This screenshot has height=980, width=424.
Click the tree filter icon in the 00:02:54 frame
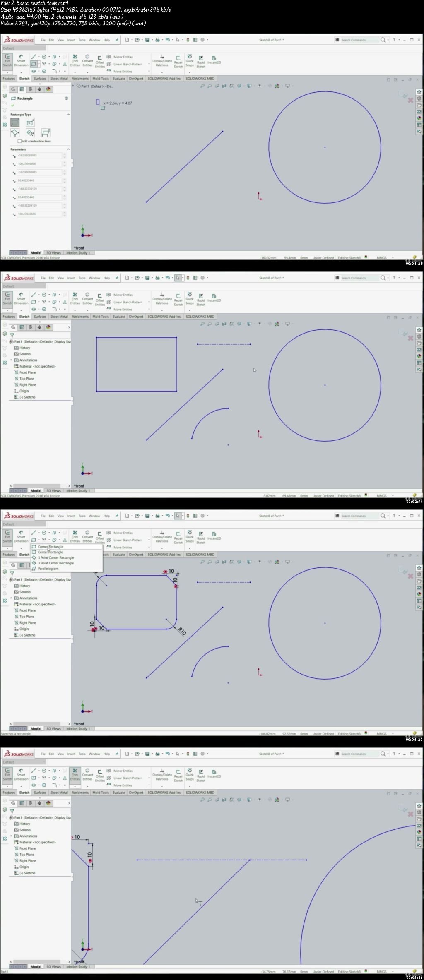click(12, 335)
